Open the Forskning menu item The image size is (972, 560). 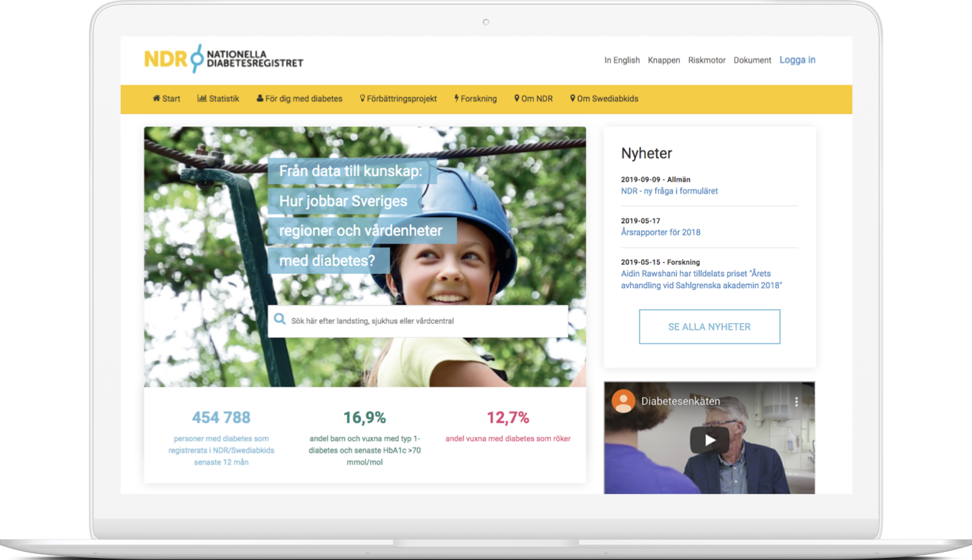pos(475,99)
